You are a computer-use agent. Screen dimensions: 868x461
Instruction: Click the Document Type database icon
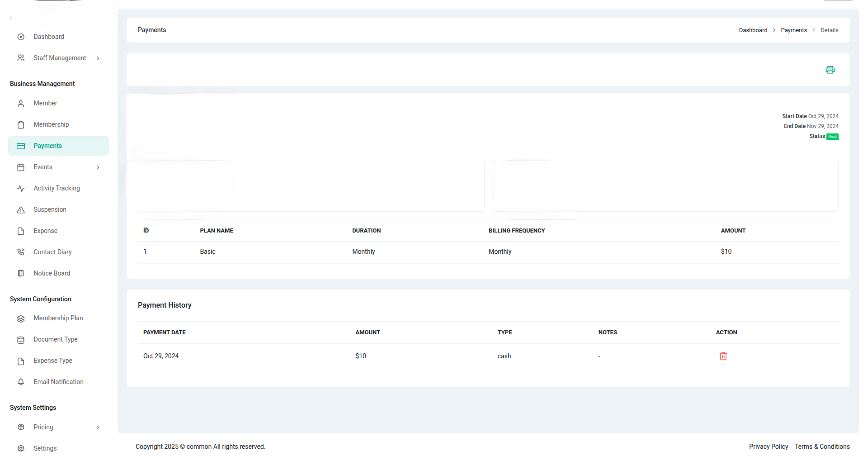[x=21, y=340]
